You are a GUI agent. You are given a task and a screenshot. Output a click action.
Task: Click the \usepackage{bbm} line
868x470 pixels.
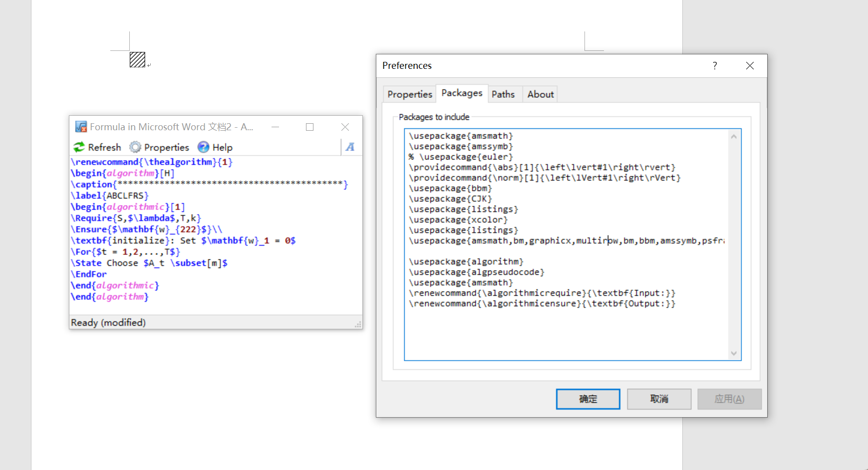[450, 188]
